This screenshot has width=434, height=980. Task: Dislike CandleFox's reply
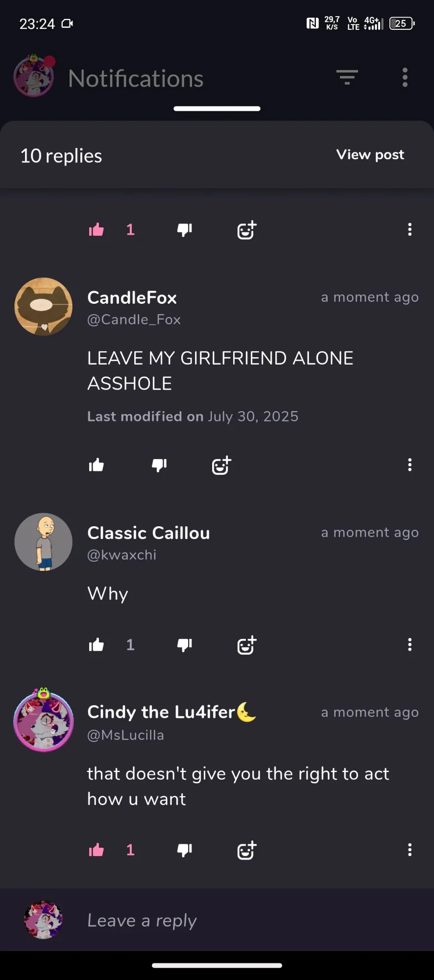(x=159, y=465)
